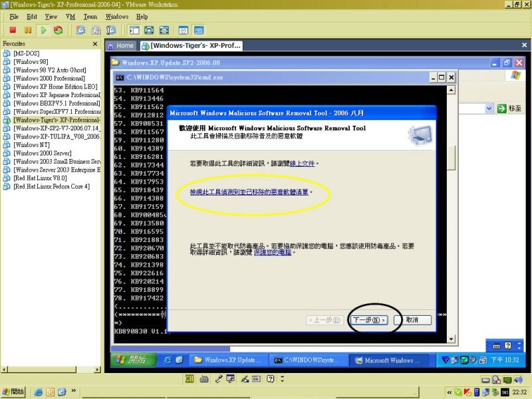Launch Internet Explorer from guest quick launch
Viewport: 532px width, 399px height.
[x=168, y=360]
